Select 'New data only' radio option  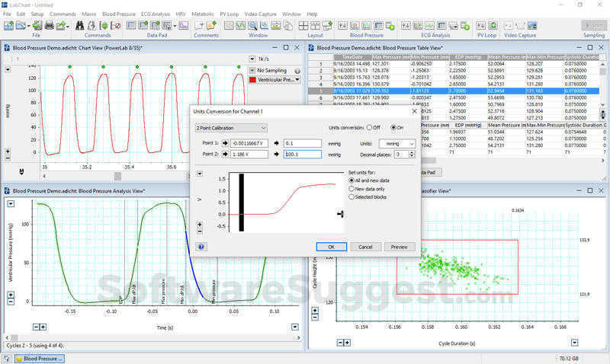(351, 188)
